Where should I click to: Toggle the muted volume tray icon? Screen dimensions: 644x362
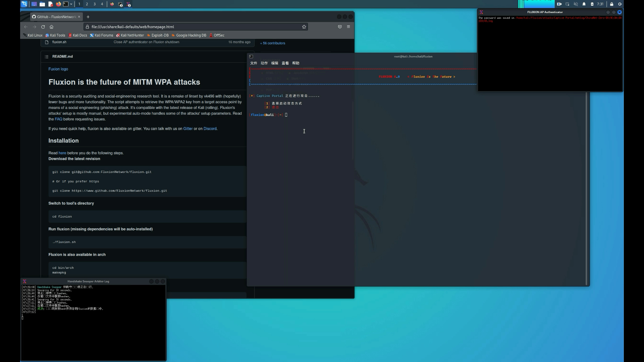tap(576, 4)
